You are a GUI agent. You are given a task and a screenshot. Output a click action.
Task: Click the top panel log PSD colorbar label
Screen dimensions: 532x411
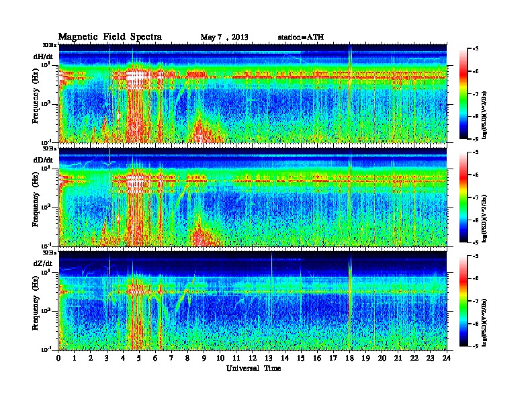coord(484,115)
